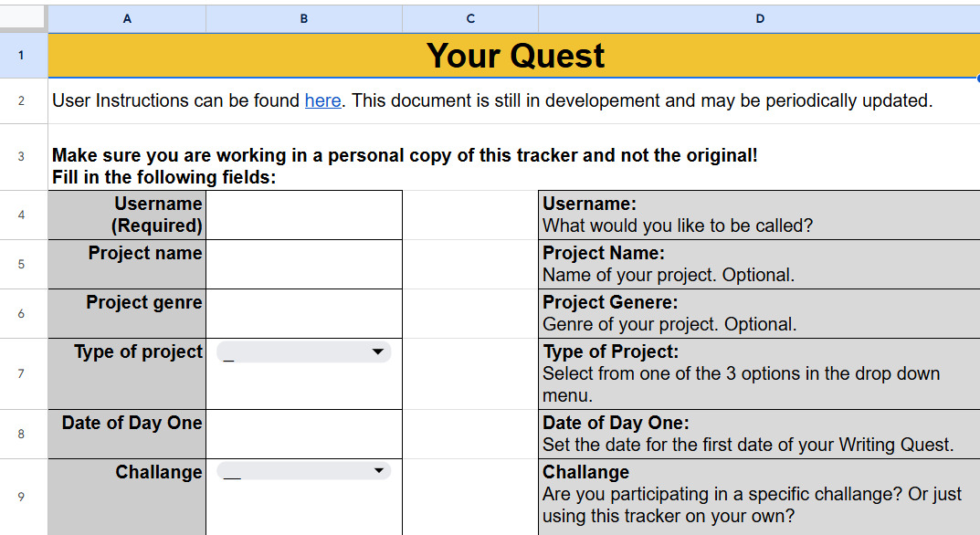Click the select-all corner box
980x535 pixels.
pos(23,17)
